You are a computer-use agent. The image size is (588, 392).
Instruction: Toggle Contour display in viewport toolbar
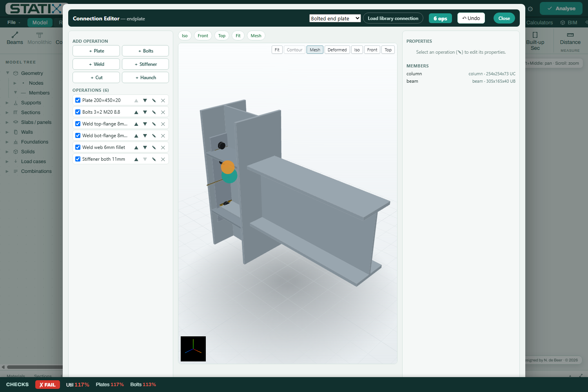click(294, 50)
